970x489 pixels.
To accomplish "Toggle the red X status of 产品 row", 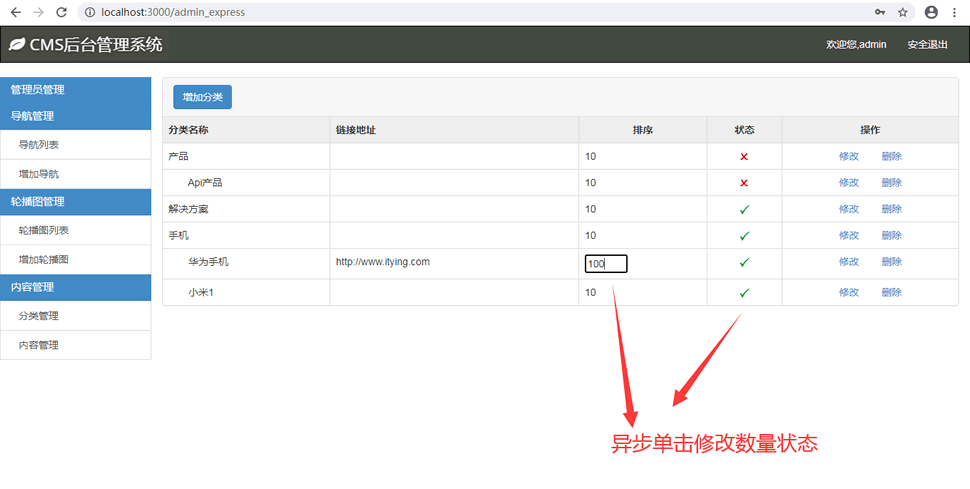I will tap(744, 157).
